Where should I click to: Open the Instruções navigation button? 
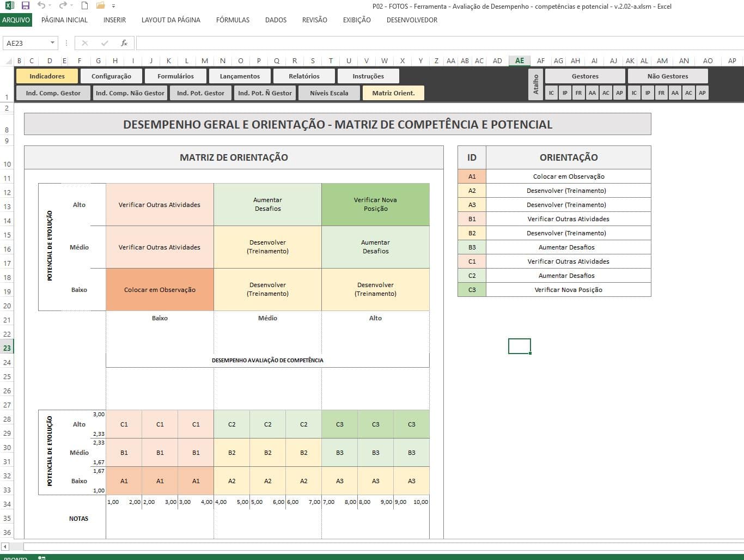click(x=368, y=76)
